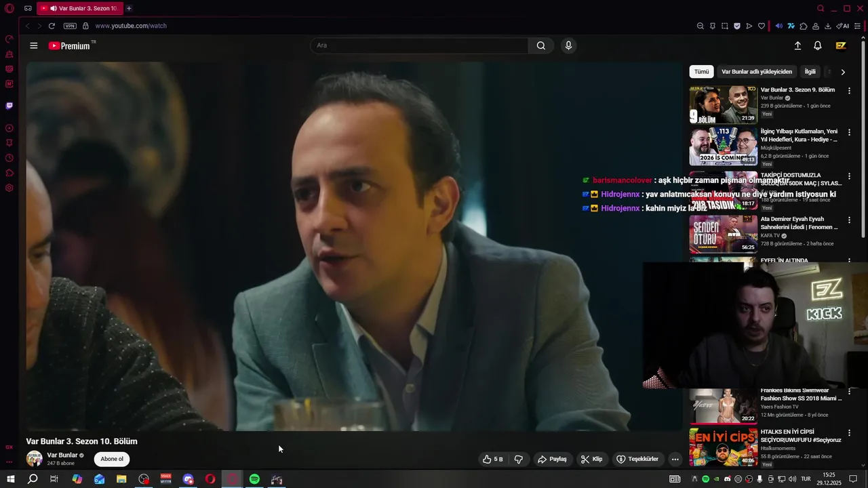The width and height of the screenshot is (868, 488).
Task: Show more filter chips with right arrow
Action: point(843,72)
